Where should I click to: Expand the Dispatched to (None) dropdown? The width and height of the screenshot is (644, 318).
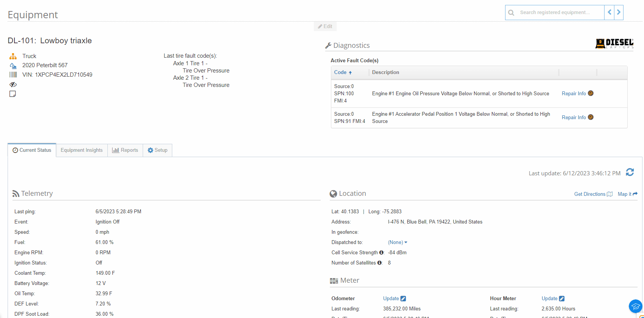point(397,242)
